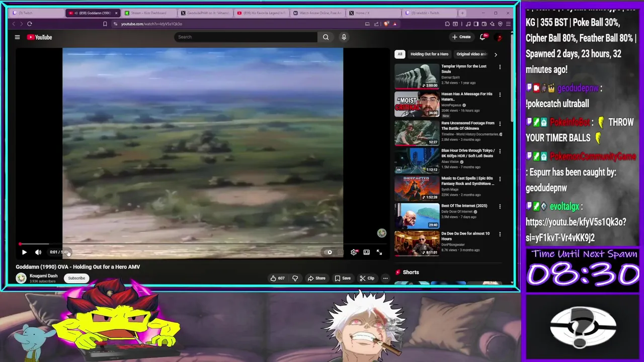Share the Goddamn OVA video

(316, 278)
